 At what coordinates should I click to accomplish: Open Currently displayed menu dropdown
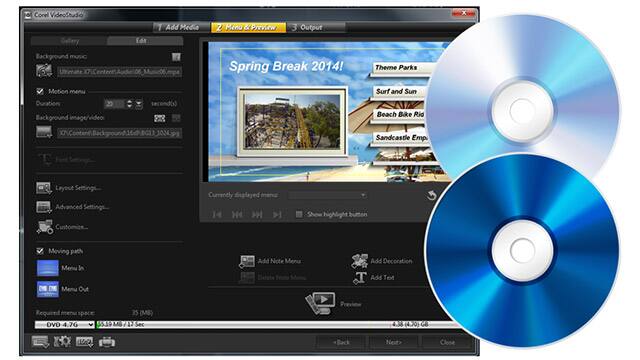pyautogui.click(x=327, y=195)
